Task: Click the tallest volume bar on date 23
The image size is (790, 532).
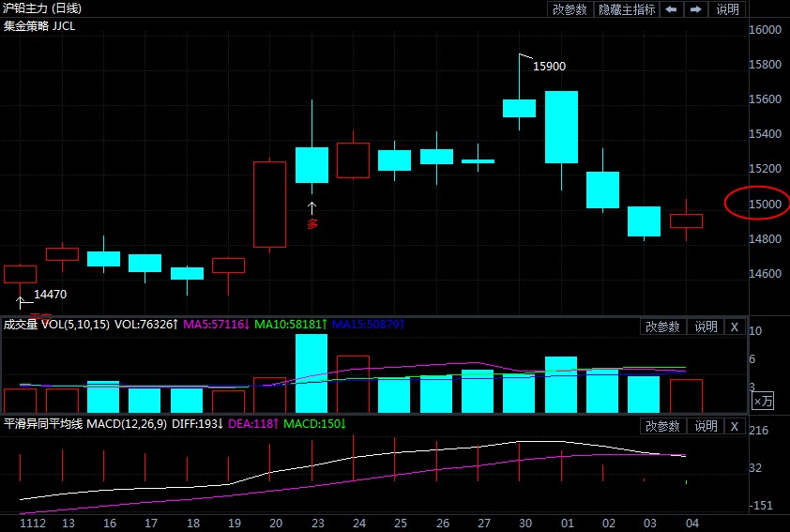Action: [311, 373]
